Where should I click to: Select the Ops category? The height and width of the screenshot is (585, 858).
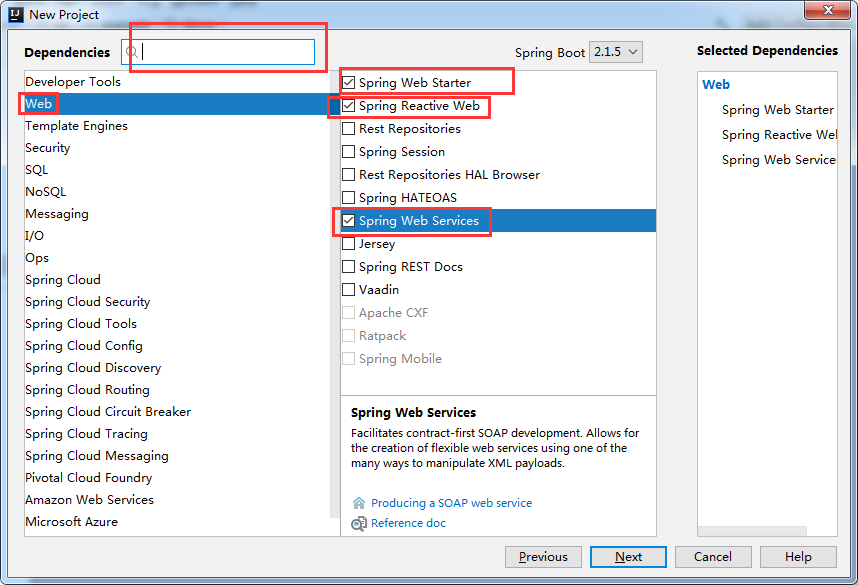point(177,257)
